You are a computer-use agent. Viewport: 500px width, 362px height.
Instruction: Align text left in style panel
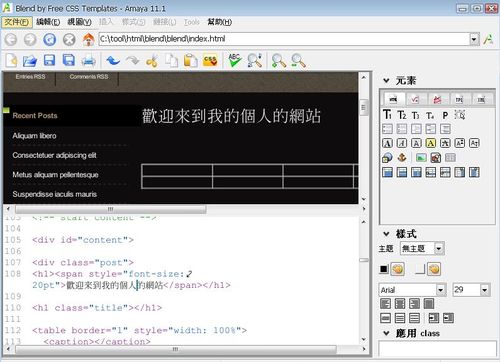[x=385, y=304]
